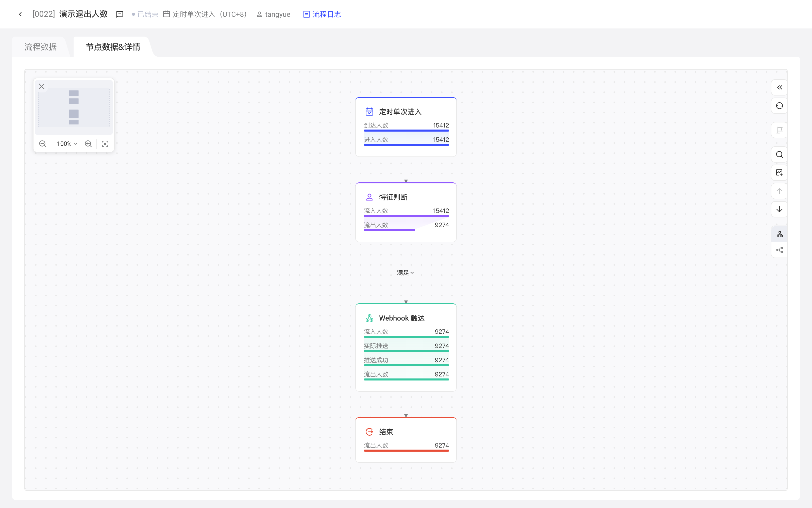The image size is (812, 508).
Task: Click the 演示退出人数 title
Action: 83,14
